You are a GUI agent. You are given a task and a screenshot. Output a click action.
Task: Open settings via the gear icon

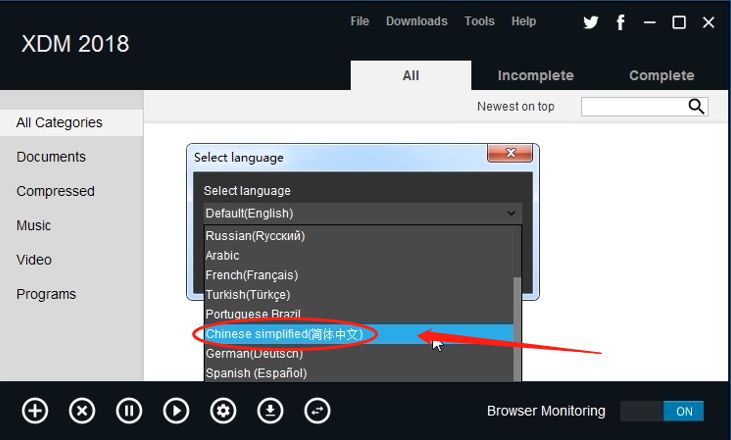point(223,411)
